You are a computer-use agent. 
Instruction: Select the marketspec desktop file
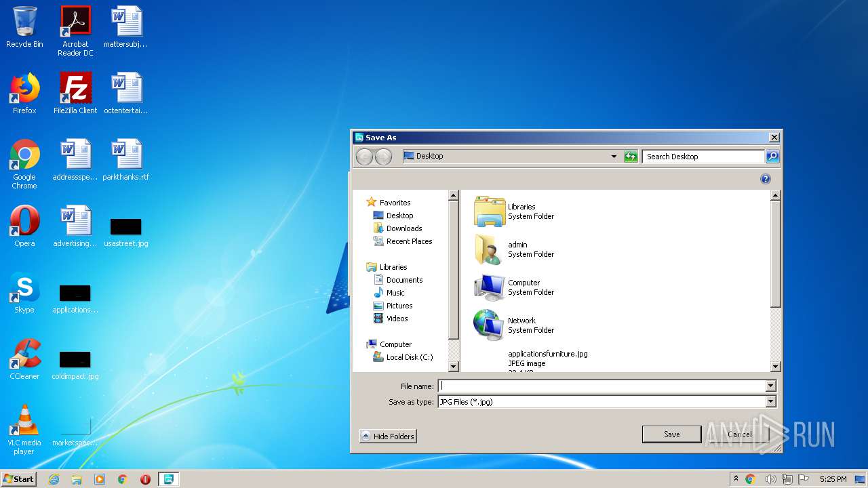(75, 431)
